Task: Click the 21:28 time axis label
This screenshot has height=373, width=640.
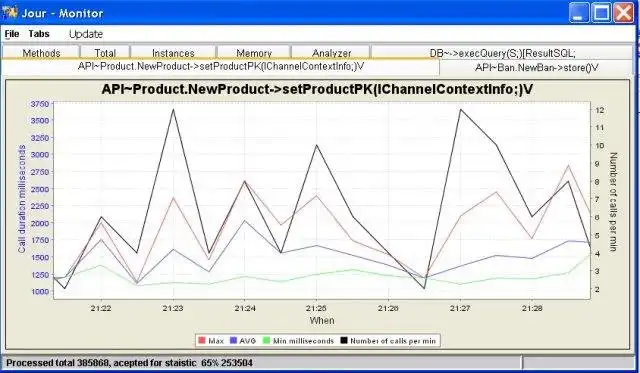Action: click(532, 309)
